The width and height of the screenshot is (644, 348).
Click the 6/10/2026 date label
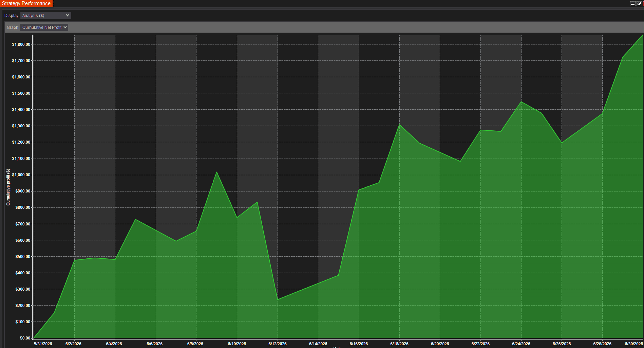tap(237, 344)
